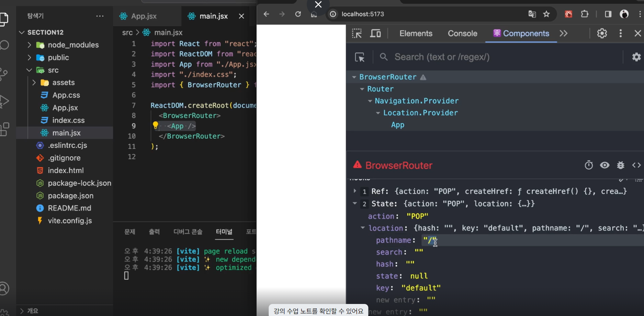Bookmark this page with star icon
This screenshot has height=316, width=644.
(x=546, y=14)
